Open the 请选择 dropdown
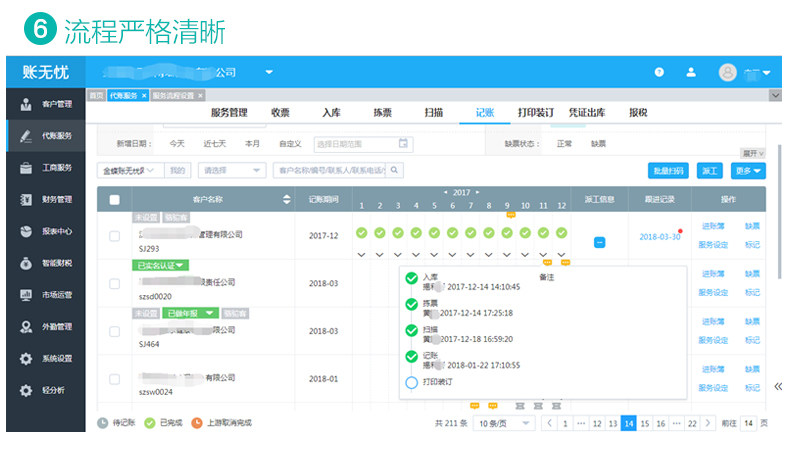 click(x=232, y=170)
